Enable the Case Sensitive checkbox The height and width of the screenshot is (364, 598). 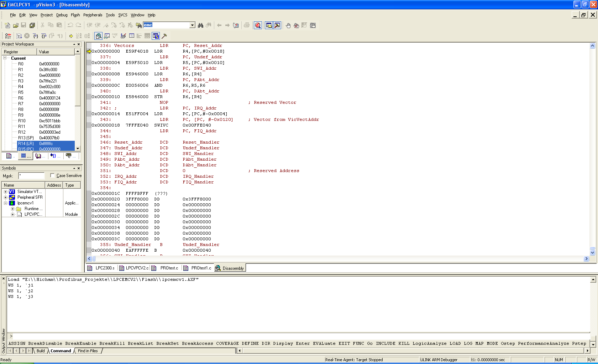coord(52,176)
